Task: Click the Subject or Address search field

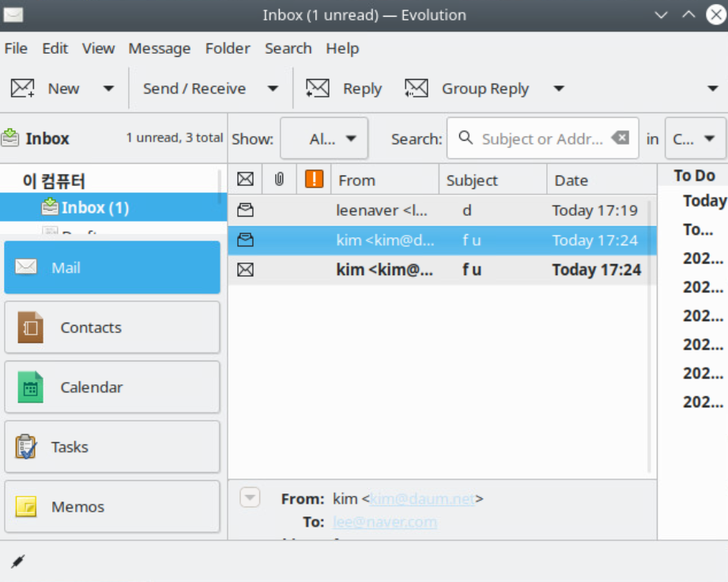Action: pyautogui.click(x=542, y=138)
